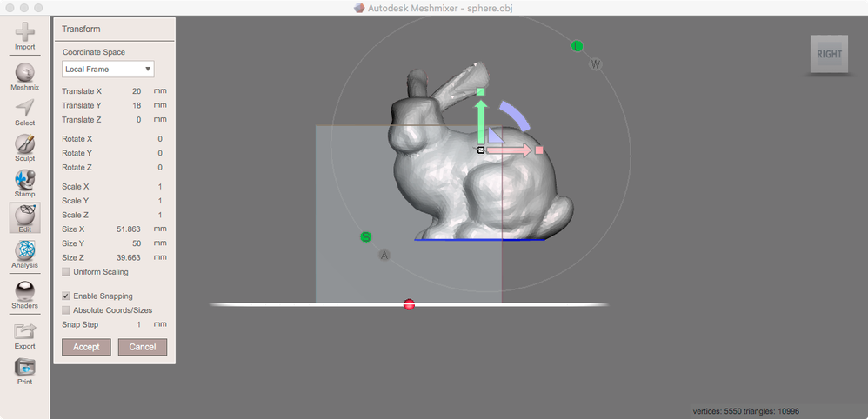Toggle Absolute Coords/Sizes checkbox

point(66,310)
